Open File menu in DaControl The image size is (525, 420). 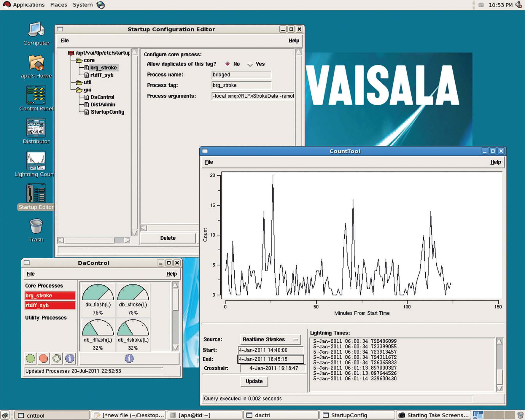pyautogui.click(x=31, y=274)
